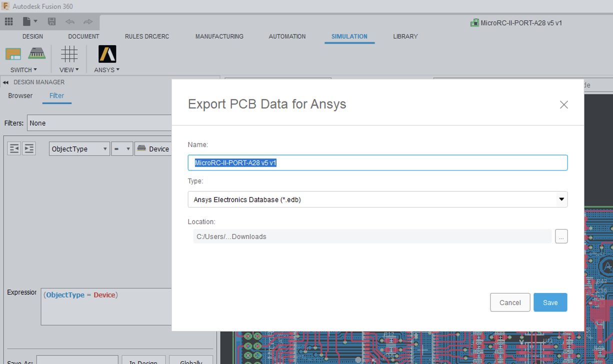This screenshot has height=364, width=613.
Task: Click the outdent filter condition icon
Action: pos(14,148)
